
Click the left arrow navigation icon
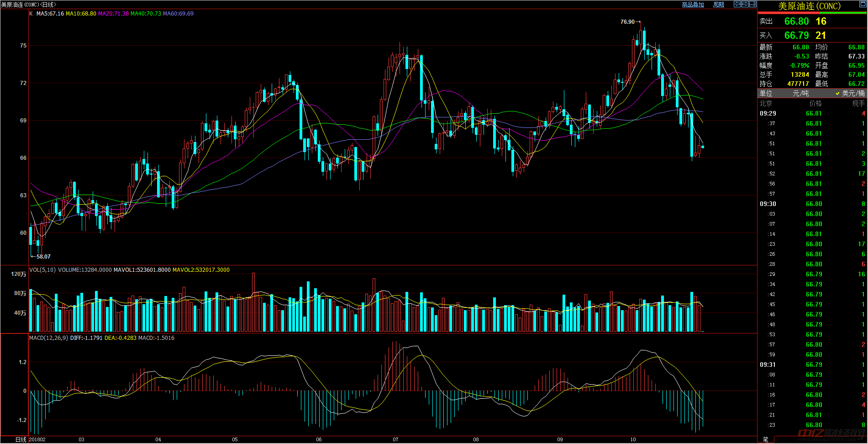point(737,4)
